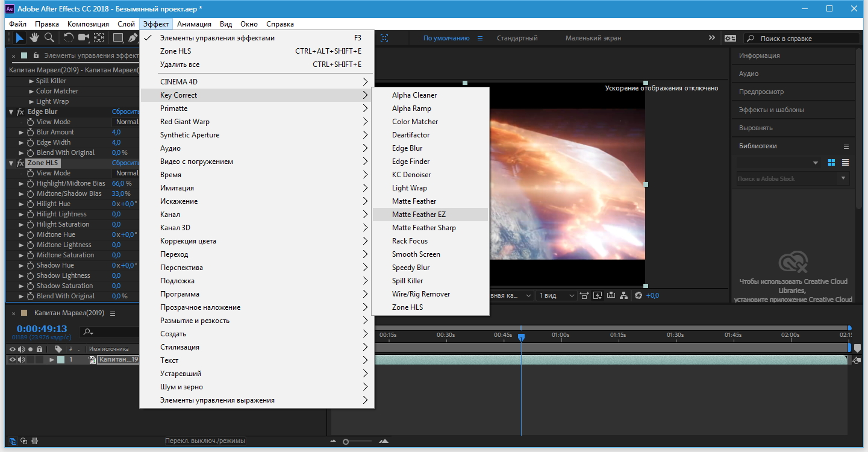Expand the Color Matcher group
868x452 pixels.
coord(31,92)
